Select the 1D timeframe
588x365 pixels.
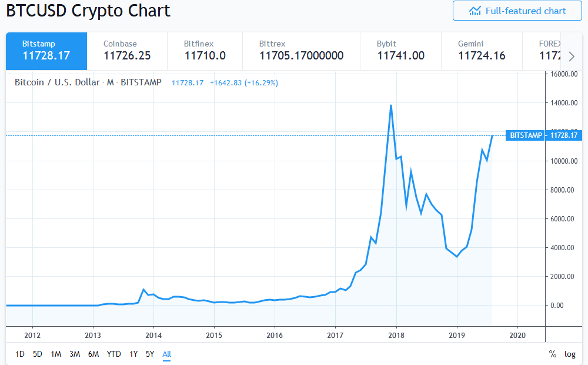tap(19, 354)
